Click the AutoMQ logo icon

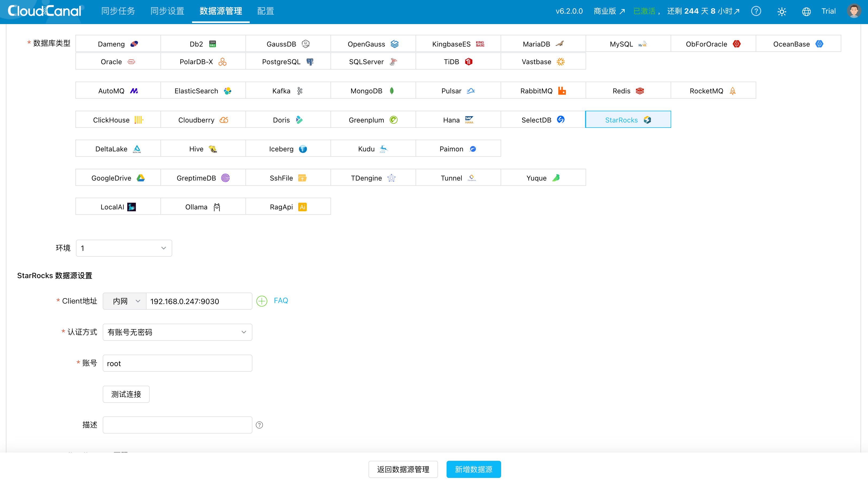(x=134, y=91)
